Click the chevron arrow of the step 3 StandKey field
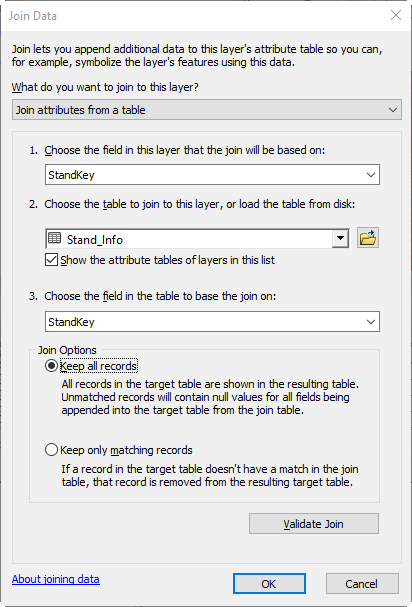Viewport: 412px width, 607px height. click(x=371, y=322)
